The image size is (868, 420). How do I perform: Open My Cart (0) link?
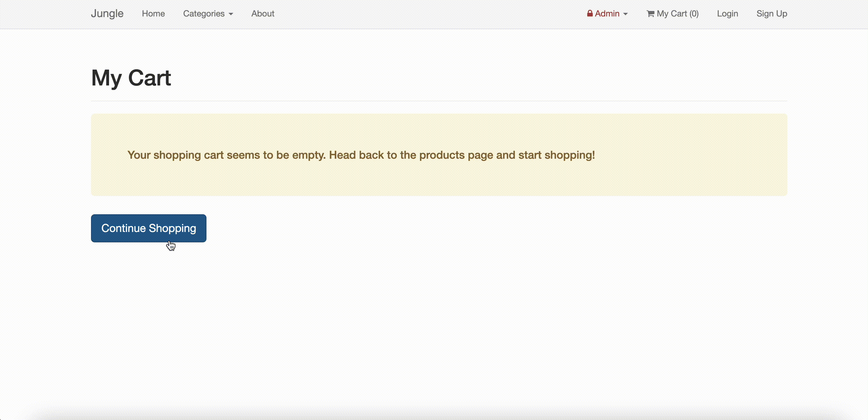[x=673, y=13]
